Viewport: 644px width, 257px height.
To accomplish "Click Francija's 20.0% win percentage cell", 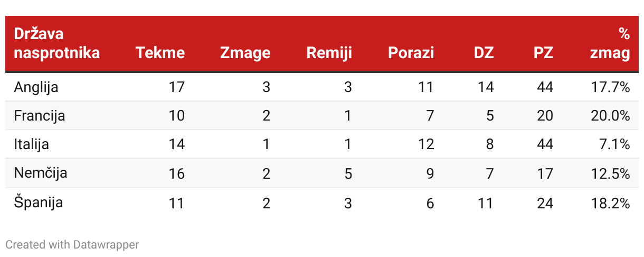I will [x=610, y=116].
